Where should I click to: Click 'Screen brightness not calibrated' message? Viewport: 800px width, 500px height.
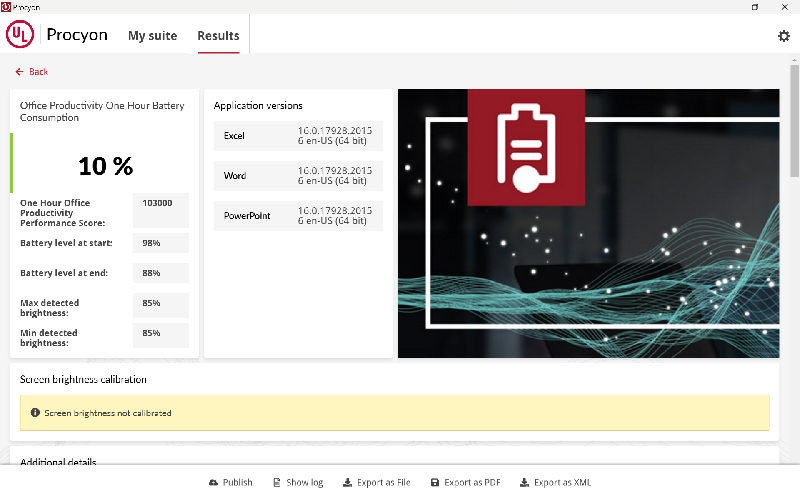coord(108,413)
